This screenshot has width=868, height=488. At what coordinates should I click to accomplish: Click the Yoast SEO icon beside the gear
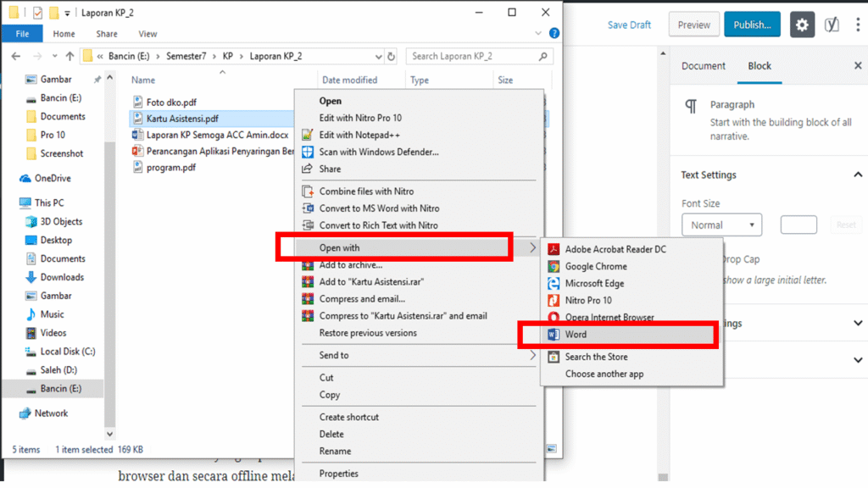[832, 25]
